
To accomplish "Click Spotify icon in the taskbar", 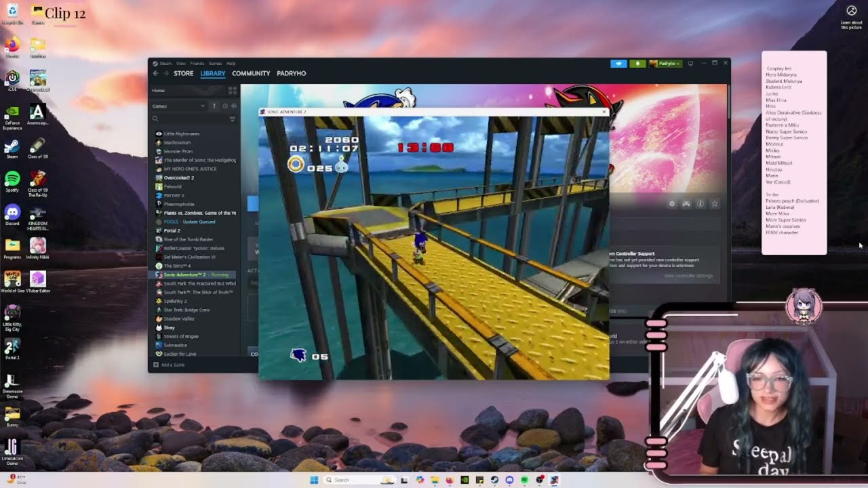I will click(524, 480).
